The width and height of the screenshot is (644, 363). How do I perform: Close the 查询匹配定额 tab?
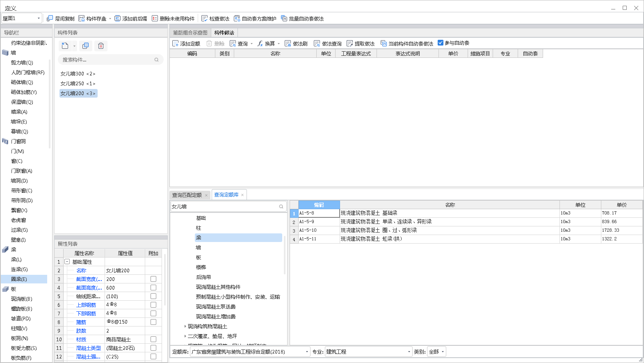[206, 195]
